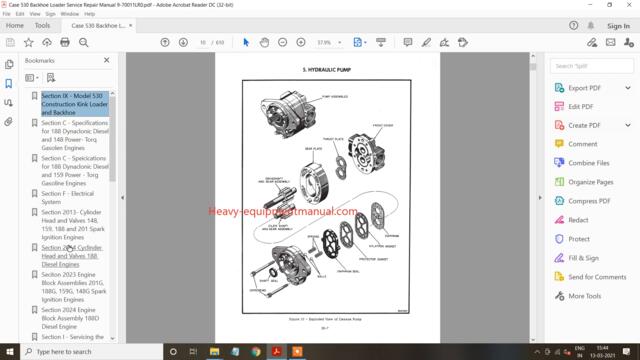Select bookmark Section 2023 Engine Block Assemblies
Viewport: 640px width, 360px height.
pos(74,287)
